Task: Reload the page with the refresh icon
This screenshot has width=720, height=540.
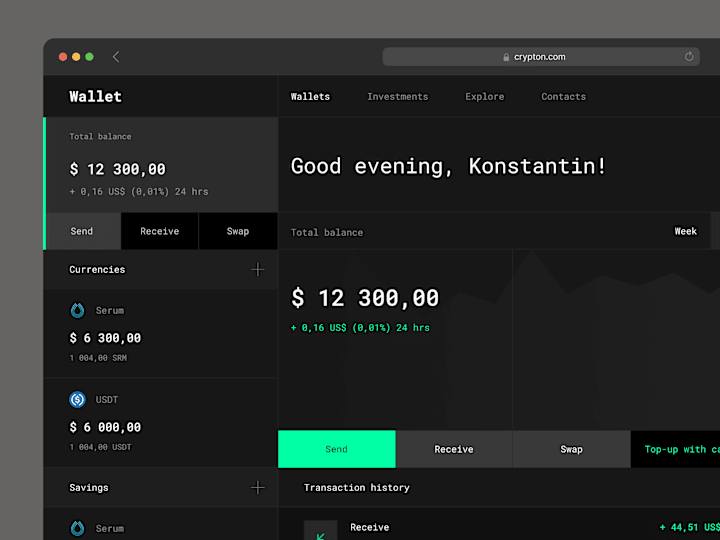Action: [x=689, y=56]
